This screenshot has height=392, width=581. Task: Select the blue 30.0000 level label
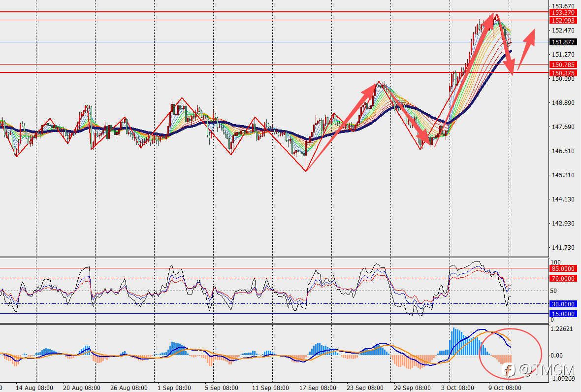click(563, 304)
